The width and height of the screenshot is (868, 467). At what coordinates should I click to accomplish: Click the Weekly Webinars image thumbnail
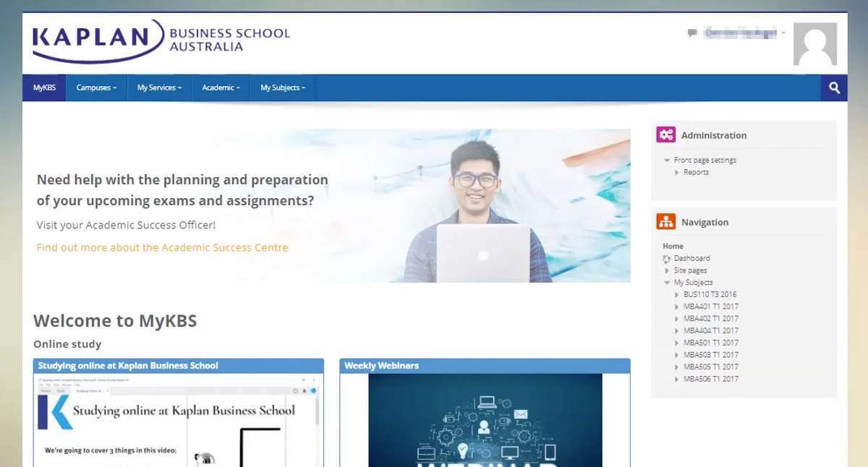tap(485, 420)
